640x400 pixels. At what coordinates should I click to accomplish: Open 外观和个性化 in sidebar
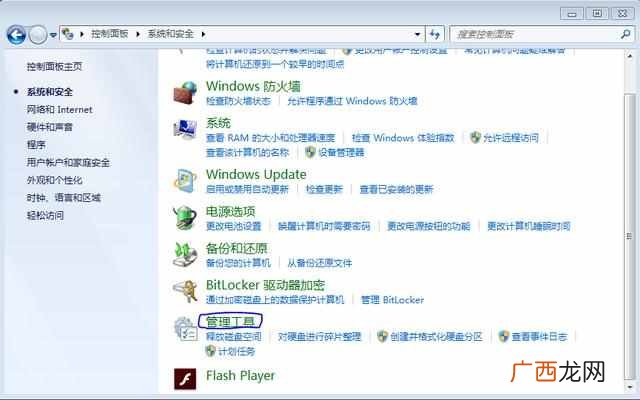click(54, 180)
